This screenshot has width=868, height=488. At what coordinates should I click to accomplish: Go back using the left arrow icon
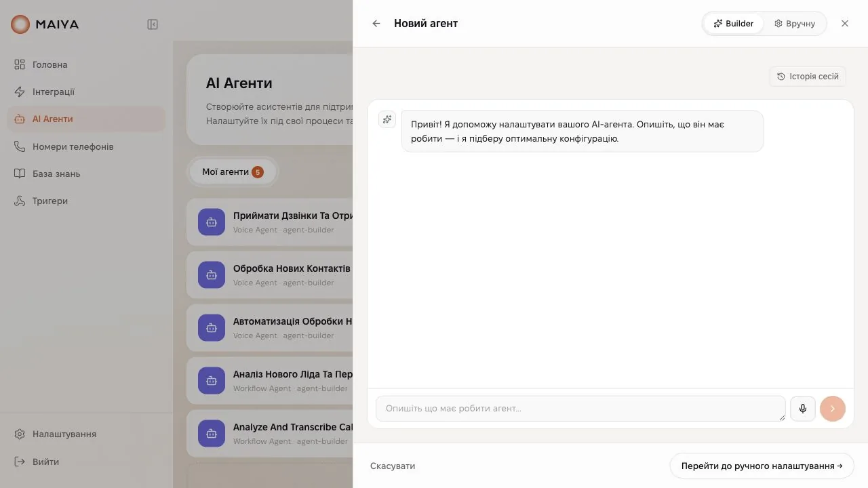point(376,23)
